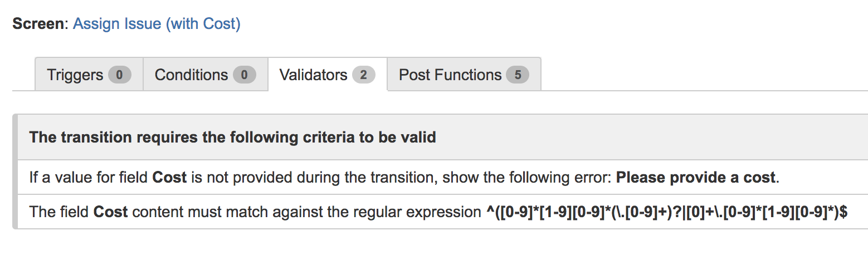The image size is (868, 255).
Task: Select the regular expression validator row
Action: point(442,212)
